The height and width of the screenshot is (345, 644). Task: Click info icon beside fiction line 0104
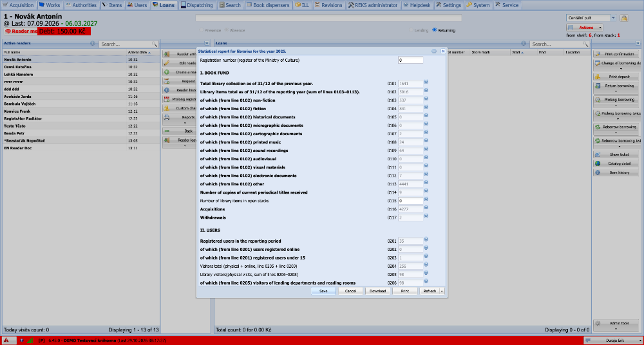click(x=426, y=107)
